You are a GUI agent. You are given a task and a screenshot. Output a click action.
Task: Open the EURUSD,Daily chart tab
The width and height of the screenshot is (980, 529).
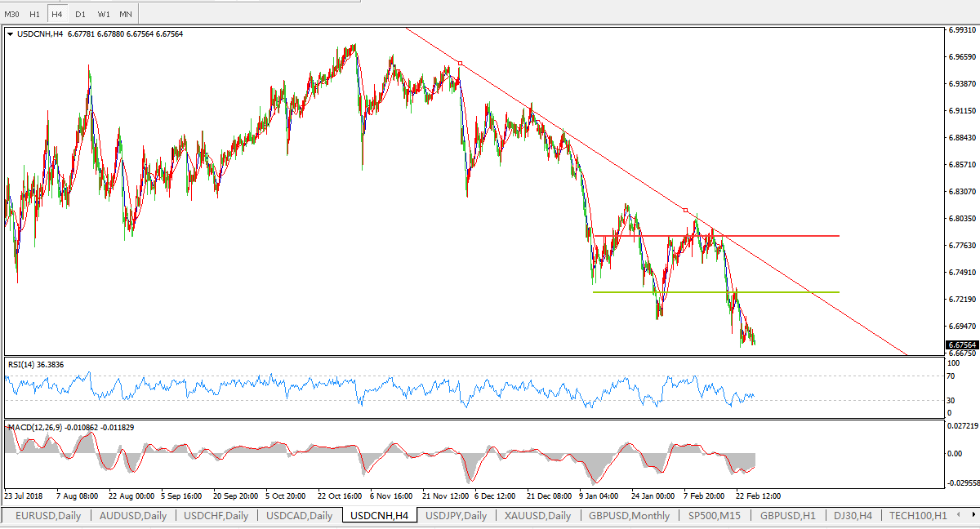pyautogui.click(x=47, y=515)
